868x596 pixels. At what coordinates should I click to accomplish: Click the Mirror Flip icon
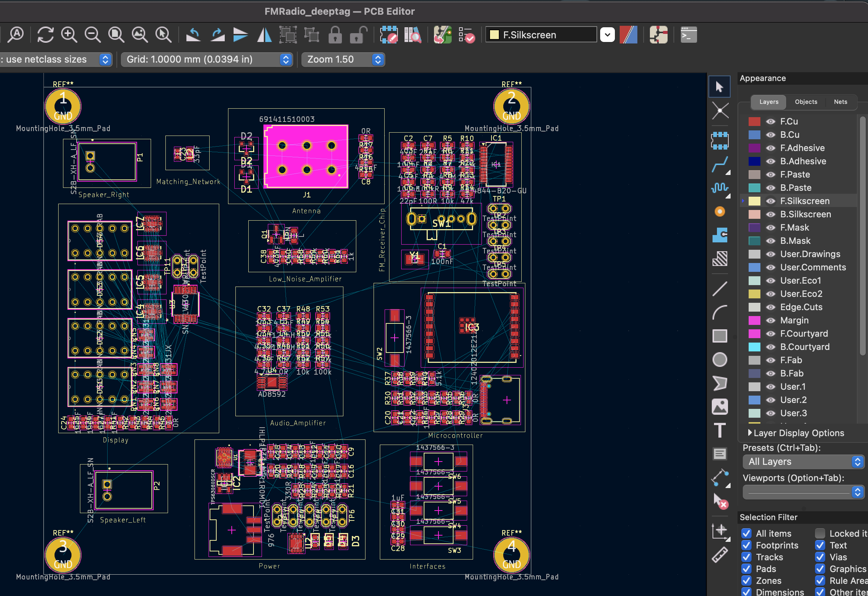(x=265, y=35)
